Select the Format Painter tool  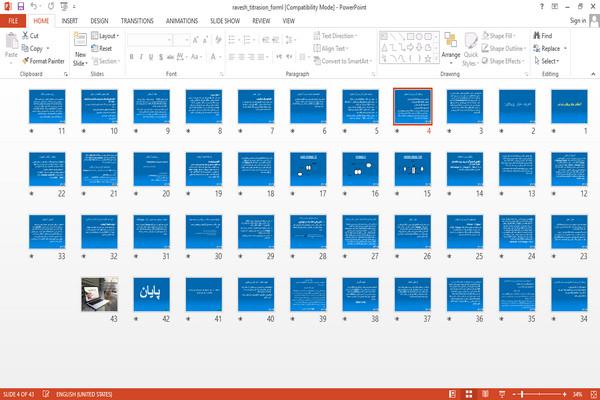click(x=43, y=61)
